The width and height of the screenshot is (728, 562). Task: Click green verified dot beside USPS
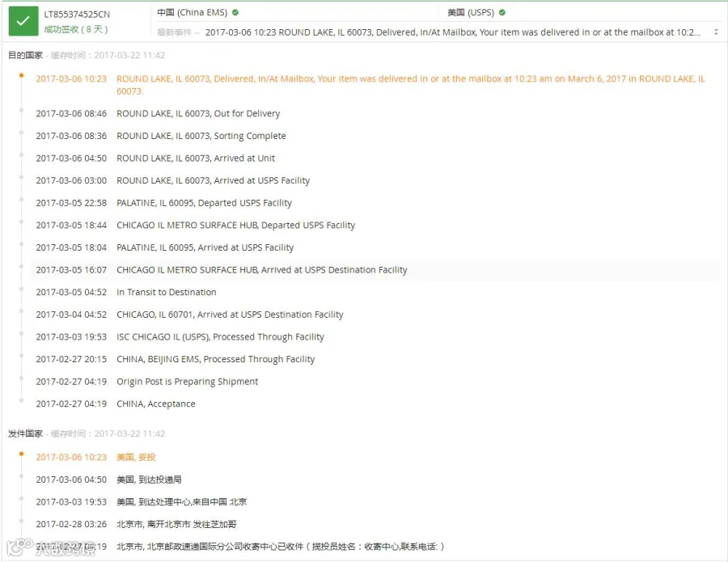[502, 12]
